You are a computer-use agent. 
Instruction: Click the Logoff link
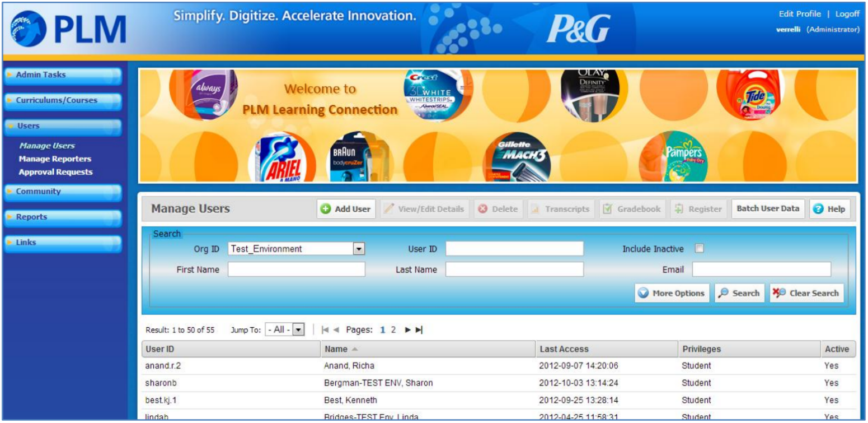tap(847, 14)
